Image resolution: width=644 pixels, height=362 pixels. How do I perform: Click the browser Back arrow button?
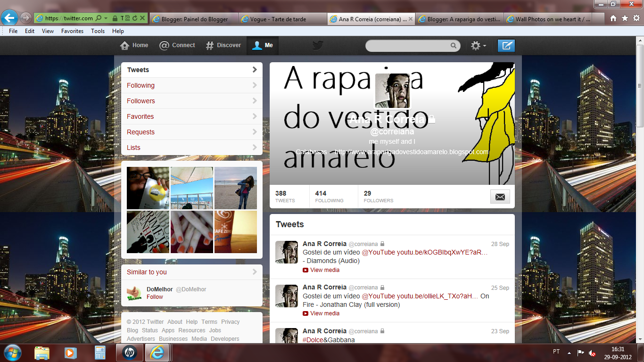10,18
